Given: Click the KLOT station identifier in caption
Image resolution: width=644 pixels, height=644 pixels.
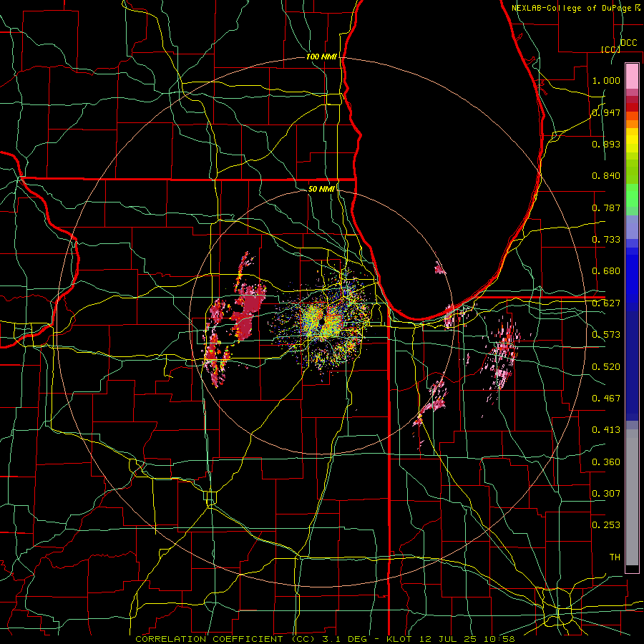Looking at the screenshot, I should [399, 639].
